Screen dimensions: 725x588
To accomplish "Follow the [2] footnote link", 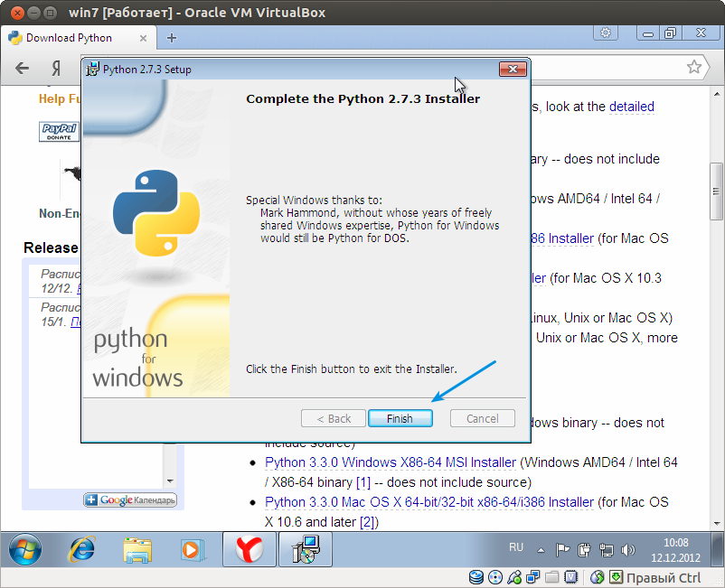I will coord(367,522).
